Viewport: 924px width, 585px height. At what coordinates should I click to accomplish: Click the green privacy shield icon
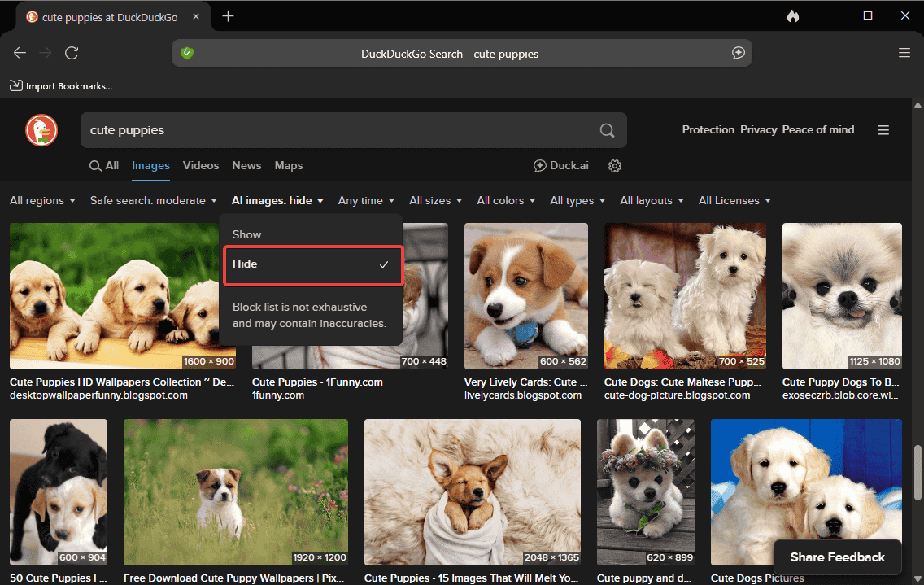pyautogui.click(x=187, y=54)
